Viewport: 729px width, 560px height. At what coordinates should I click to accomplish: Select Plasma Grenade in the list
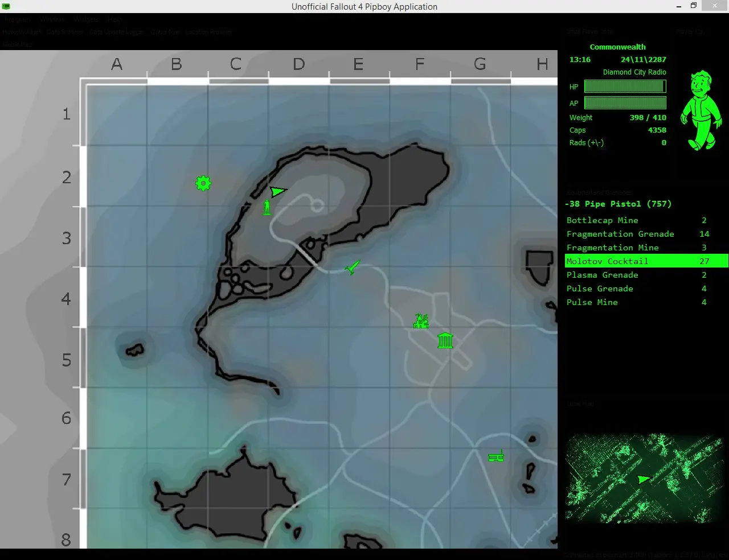tap(646, 275)
